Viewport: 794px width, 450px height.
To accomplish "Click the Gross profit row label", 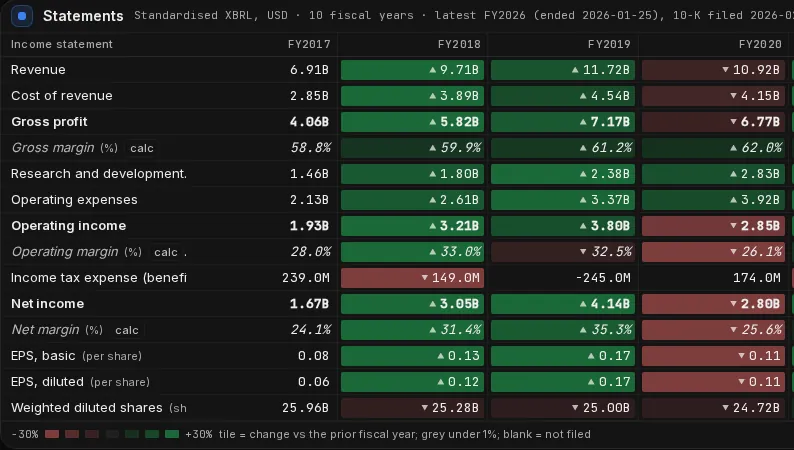I will [x=49, y=121].
